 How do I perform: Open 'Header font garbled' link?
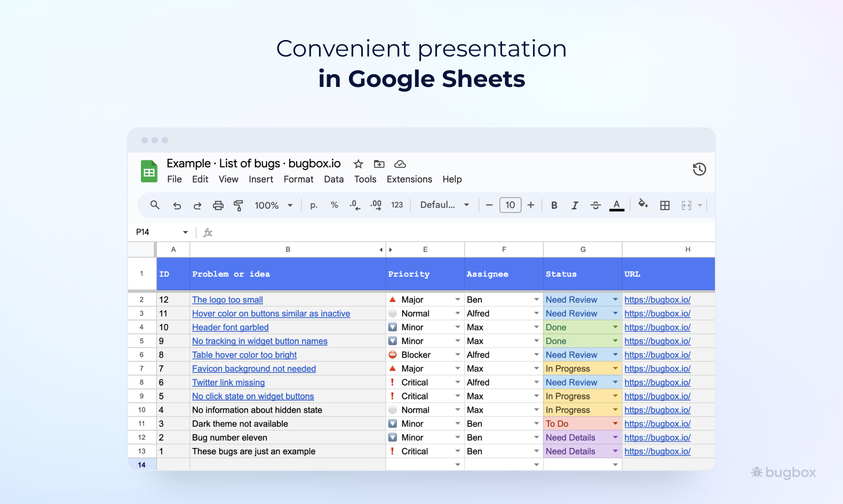(x=230, y=327)
